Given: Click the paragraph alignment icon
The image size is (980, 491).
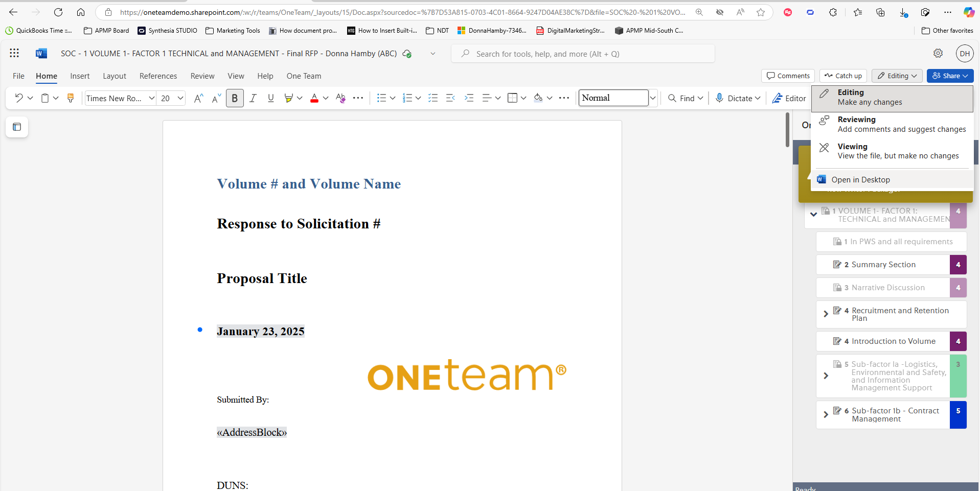Looking at the screenshot, I should pyautogui.click(x=487, y=98).
